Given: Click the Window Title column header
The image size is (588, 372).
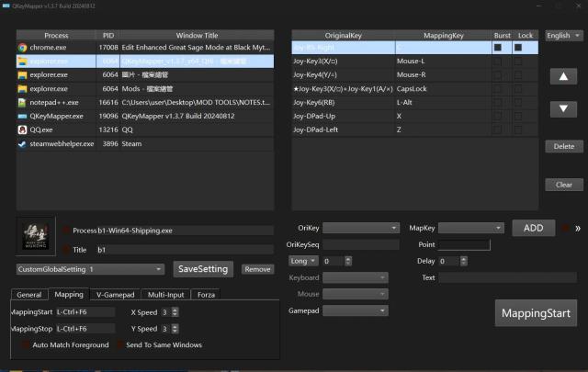Looking at the screenshot, I should 197,36.
